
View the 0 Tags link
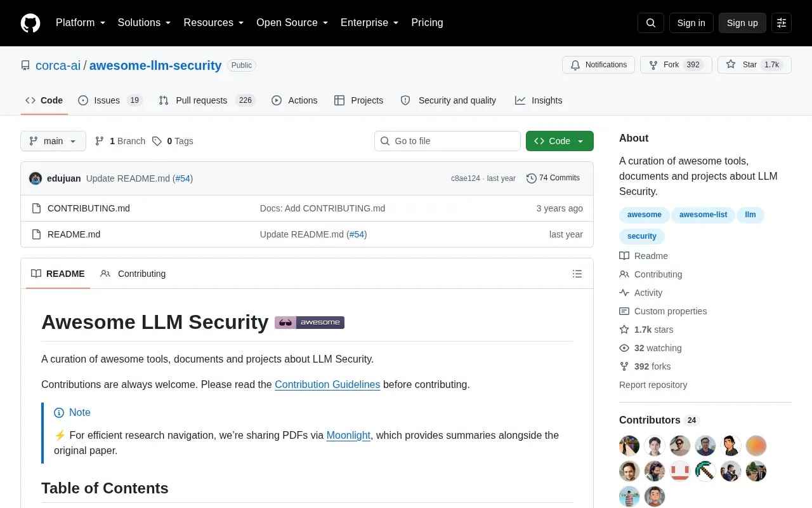click(x=173, y=141)
